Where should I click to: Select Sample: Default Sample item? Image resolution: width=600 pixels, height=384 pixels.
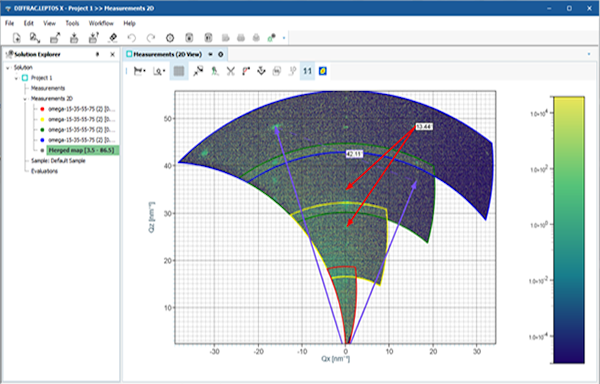click(58, 161)
